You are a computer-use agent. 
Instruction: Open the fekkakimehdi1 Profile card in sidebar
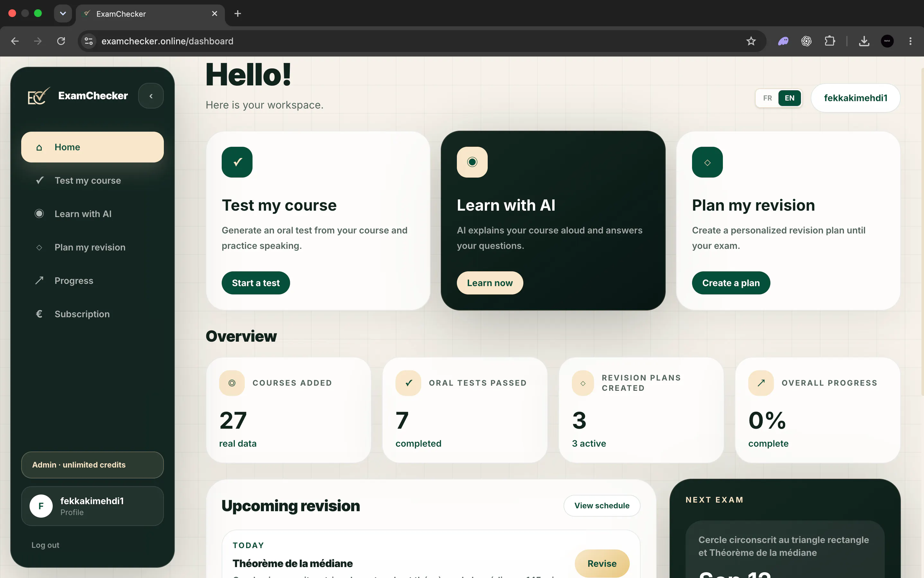click(93, 506)
